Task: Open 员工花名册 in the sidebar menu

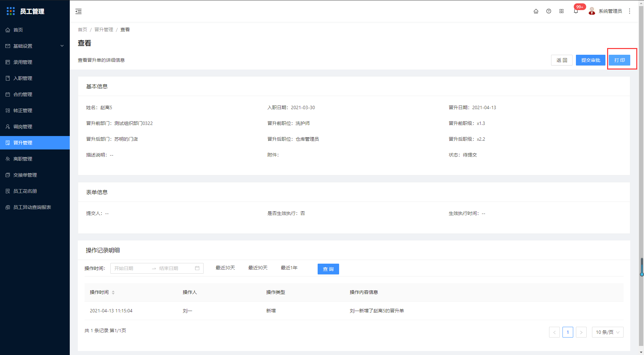Action: tap(35, 191)
